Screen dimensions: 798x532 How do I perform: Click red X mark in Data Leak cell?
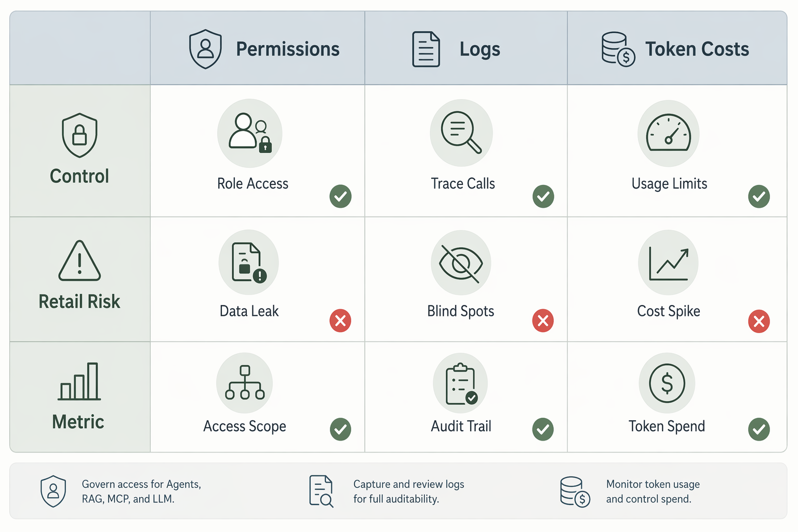click(341, 321)
